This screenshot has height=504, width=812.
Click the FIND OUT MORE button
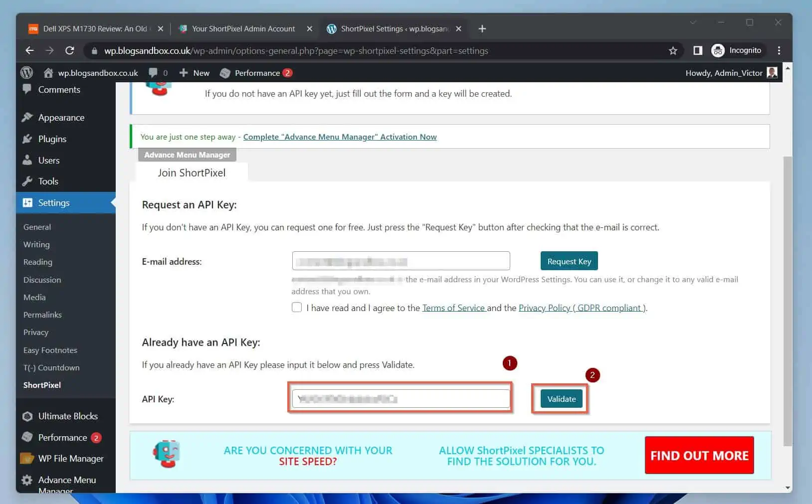click(x=699, y=455)
